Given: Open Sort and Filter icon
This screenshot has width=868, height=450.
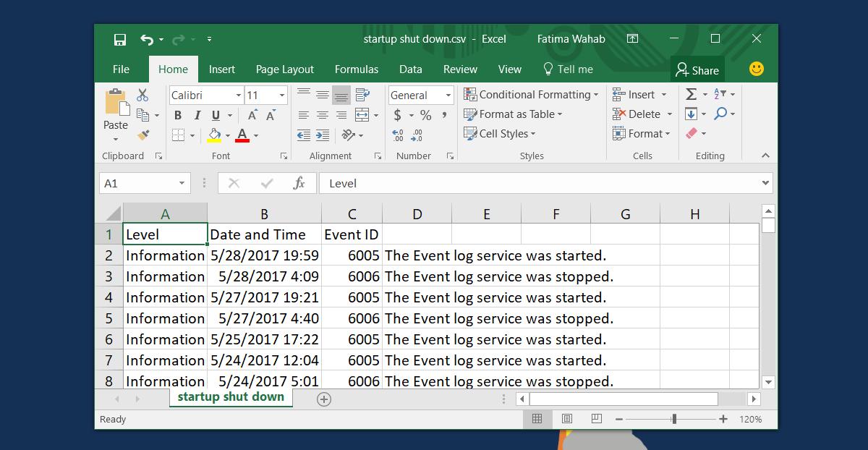Looking at the screenshot, I should point(720,95).
